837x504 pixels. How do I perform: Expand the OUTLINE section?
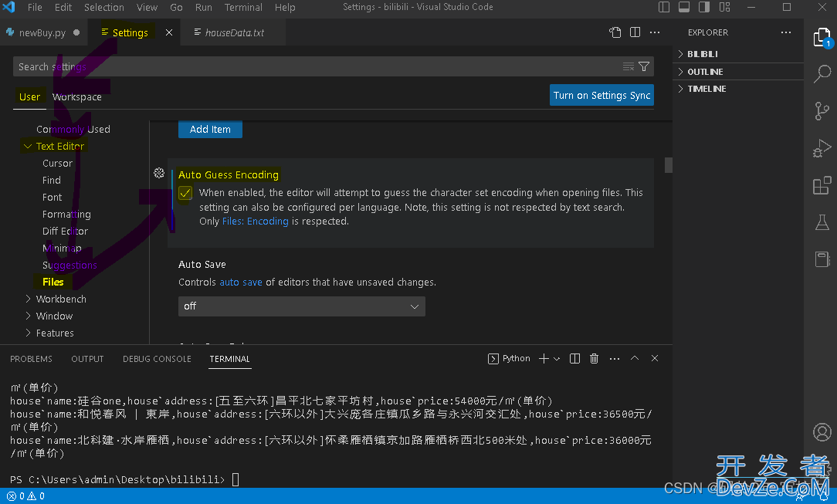[x=738, y=72]
